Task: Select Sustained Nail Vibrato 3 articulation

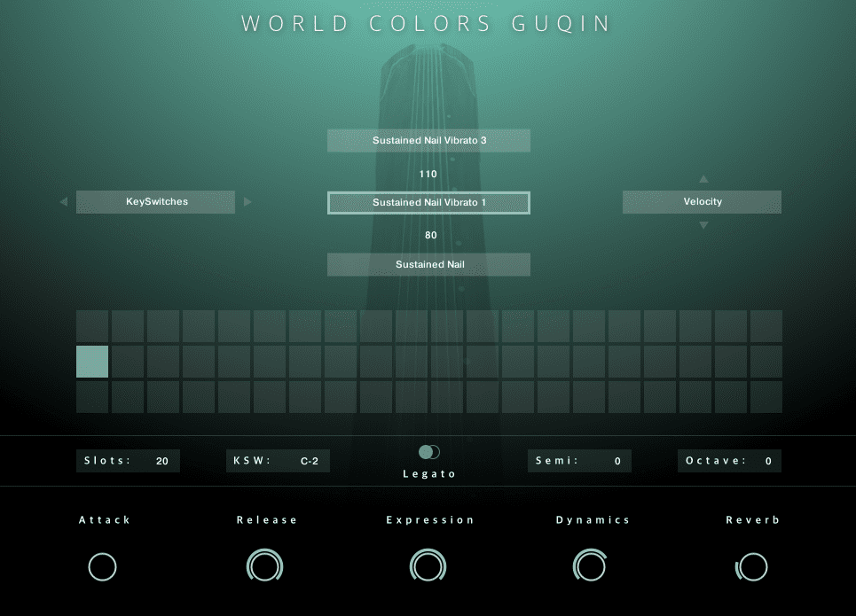Action: click(x=428, y=141)
